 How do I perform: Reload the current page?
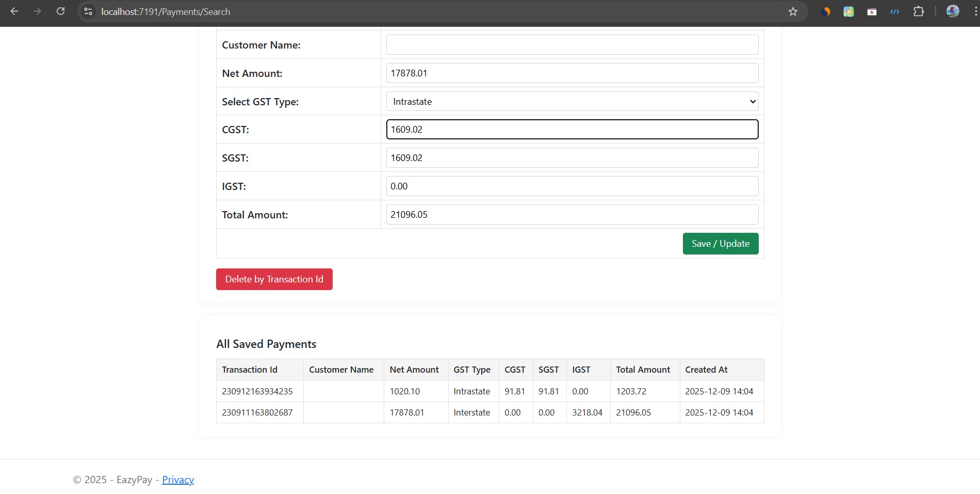point(60,11)
